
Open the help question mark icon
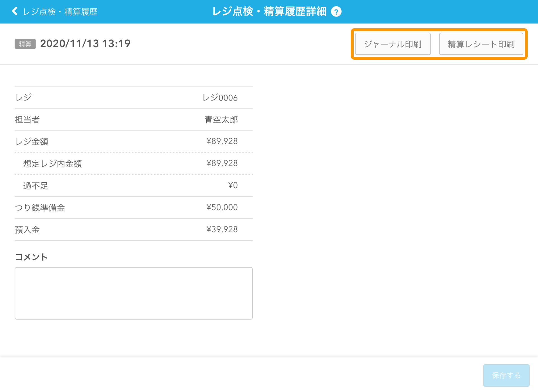[x=336, y=11]
